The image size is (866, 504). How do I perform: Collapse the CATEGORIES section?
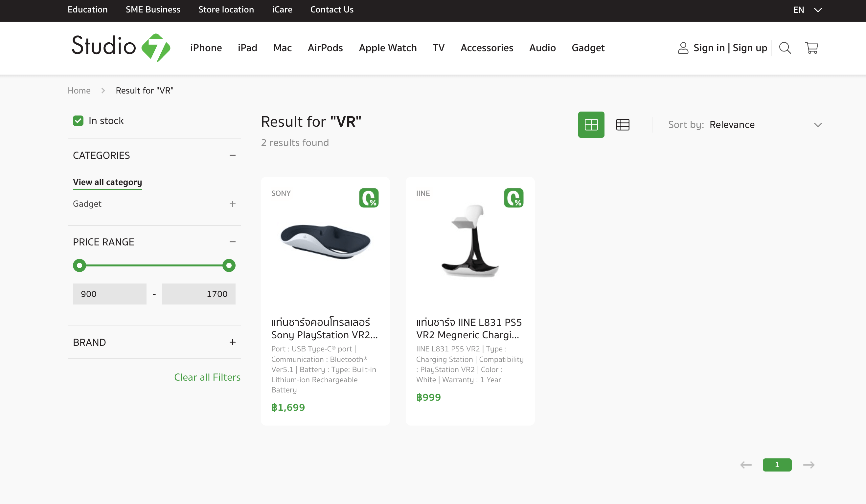click(x=233, y=156)
